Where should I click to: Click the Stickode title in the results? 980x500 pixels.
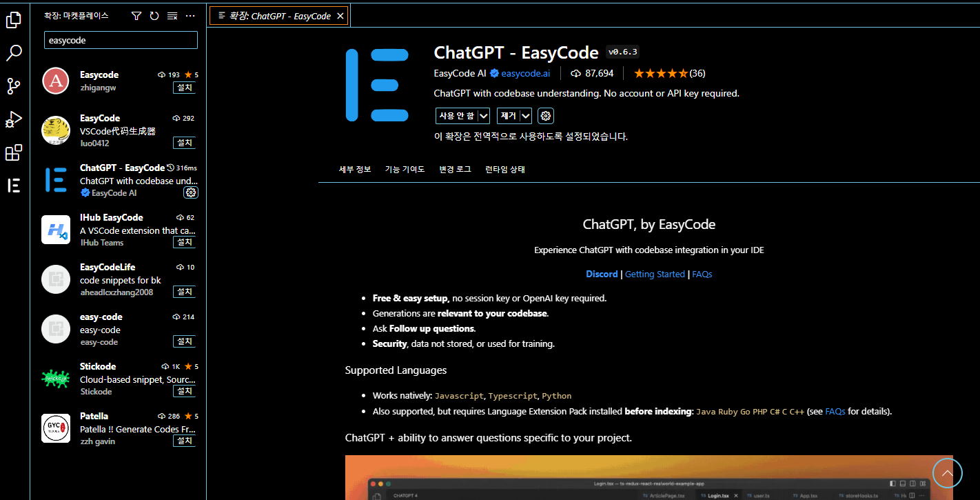pos(98,366)
